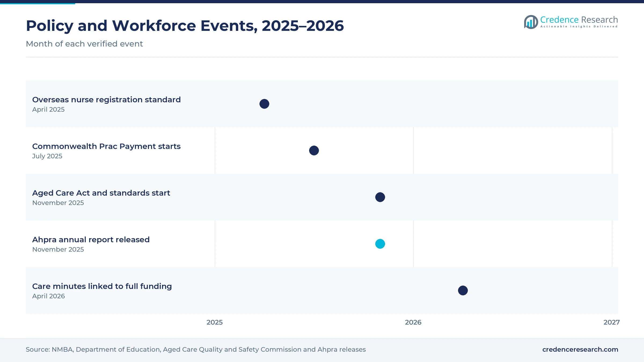Click the 'Care minutes linked to full funding' label
This screenshot has width=644, height=362.
(102, 286)
